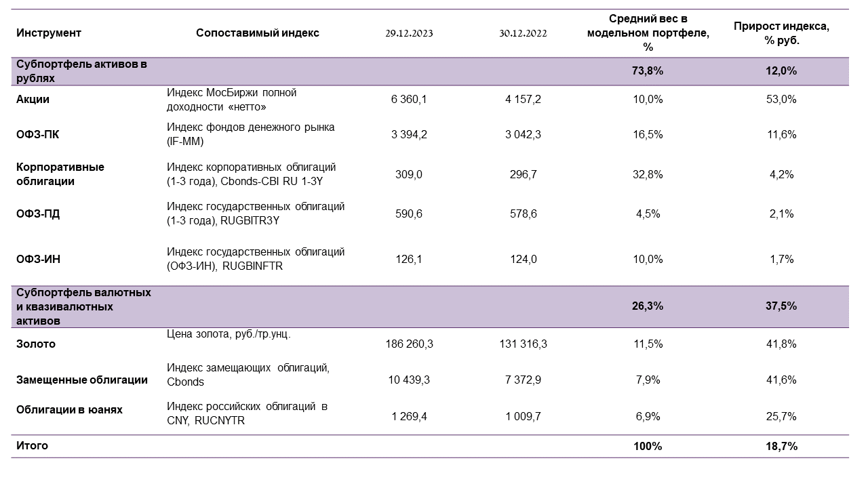868x488 pixels.
Task: Select the Замещенные облигации row label
Action: click(82, 380)
